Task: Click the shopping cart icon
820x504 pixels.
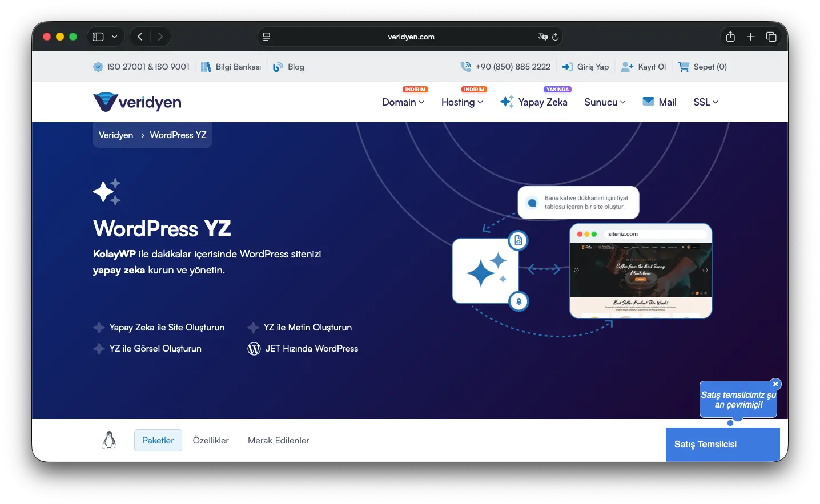Action: point(684,67)
